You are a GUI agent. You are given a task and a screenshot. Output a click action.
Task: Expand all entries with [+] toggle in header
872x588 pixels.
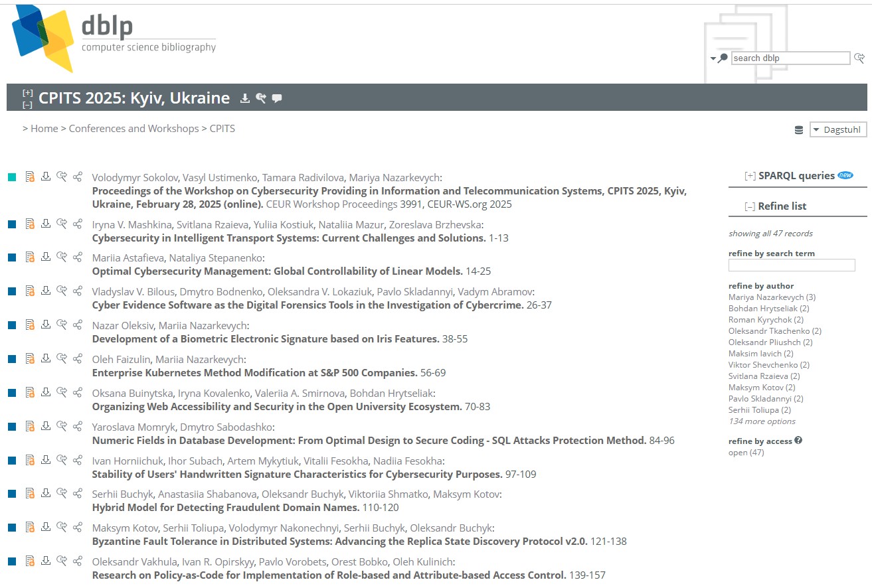click(27, 93)
